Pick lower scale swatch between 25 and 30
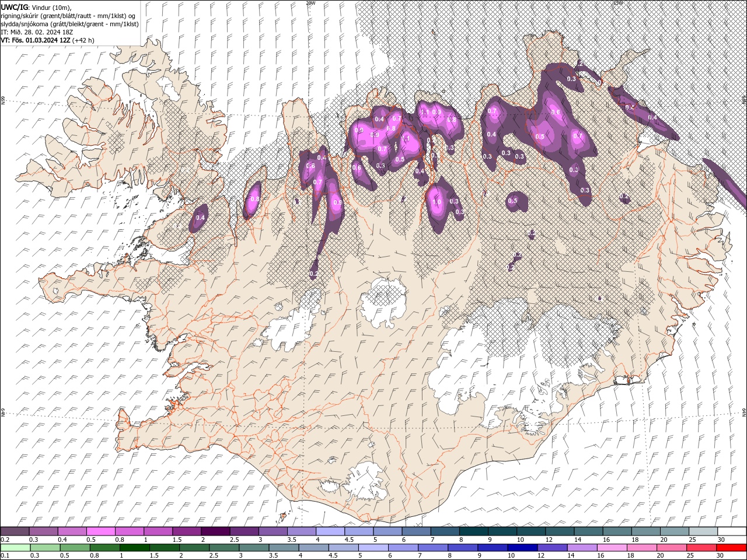 (701, 548)
